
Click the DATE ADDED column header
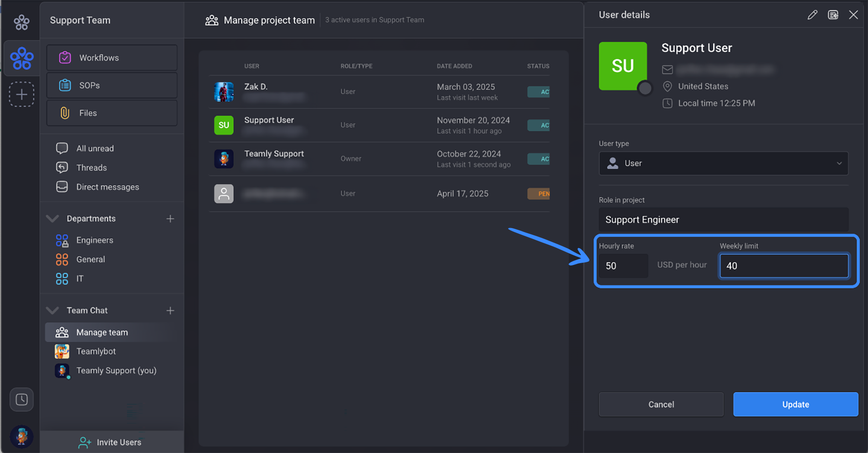(454, 66)
